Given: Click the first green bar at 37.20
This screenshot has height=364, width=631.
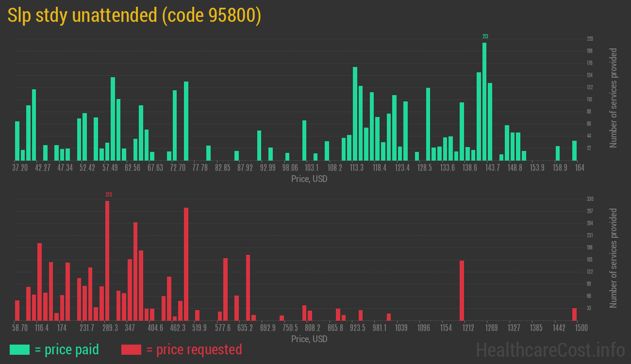Looking at the screenshot, I should pyautogui.click(x=17, y=141).
